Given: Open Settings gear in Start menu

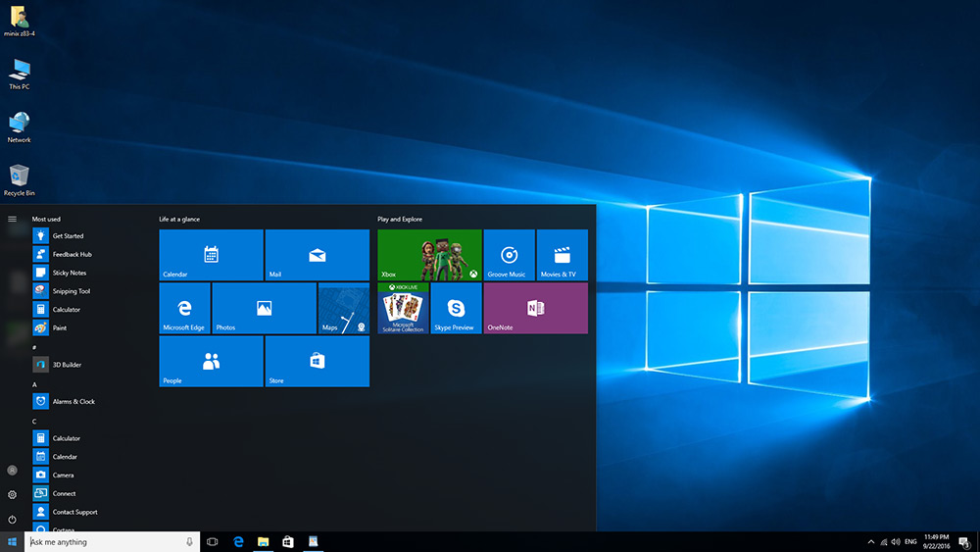Looking at the screenshot, I should click(12, 495).
